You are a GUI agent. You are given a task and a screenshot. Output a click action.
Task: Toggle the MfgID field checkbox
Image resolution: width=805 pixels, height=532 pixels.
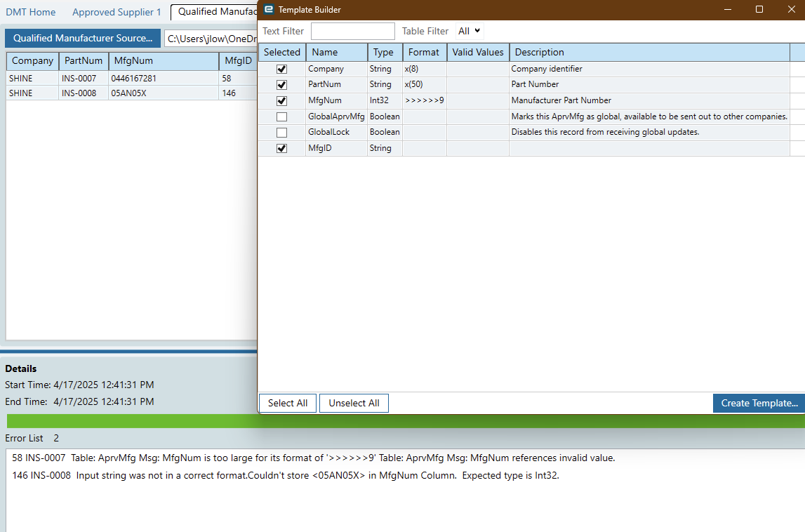(281, 148)
